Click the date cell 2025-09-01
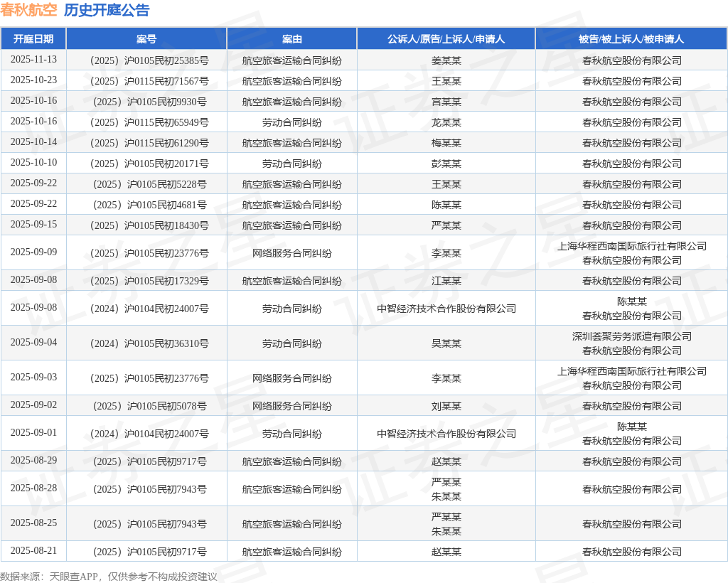 [x=33, y=432]
